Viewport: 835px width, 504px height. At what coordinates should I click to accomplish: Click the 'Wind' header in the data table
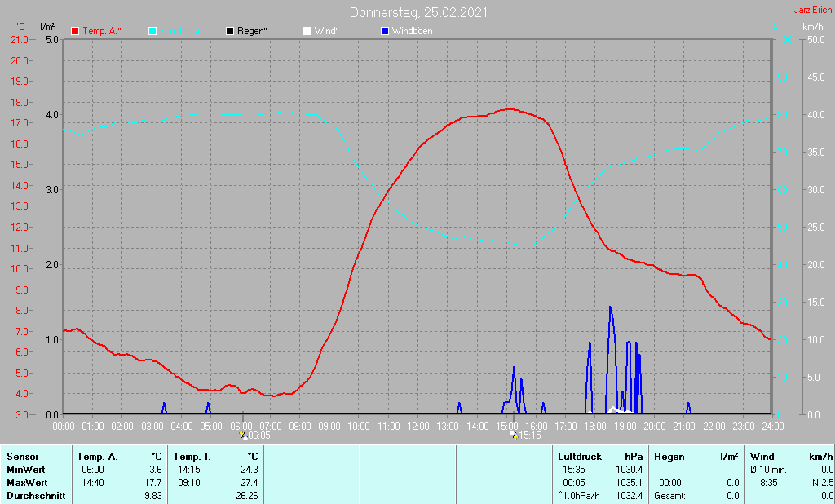[x=762, y=457]
